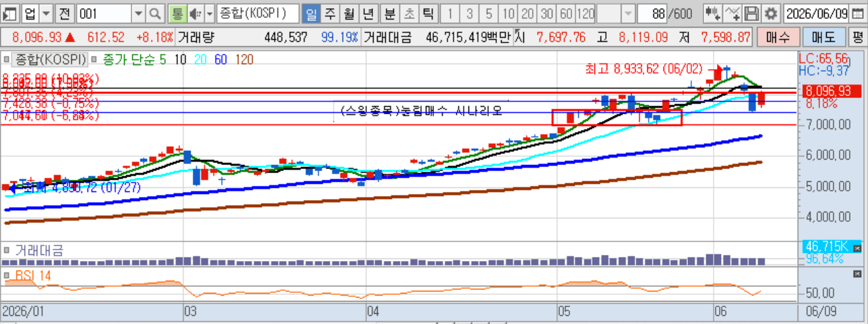Click the 평 button at the right edge
The image size is (868, 324).
point(859,38)
